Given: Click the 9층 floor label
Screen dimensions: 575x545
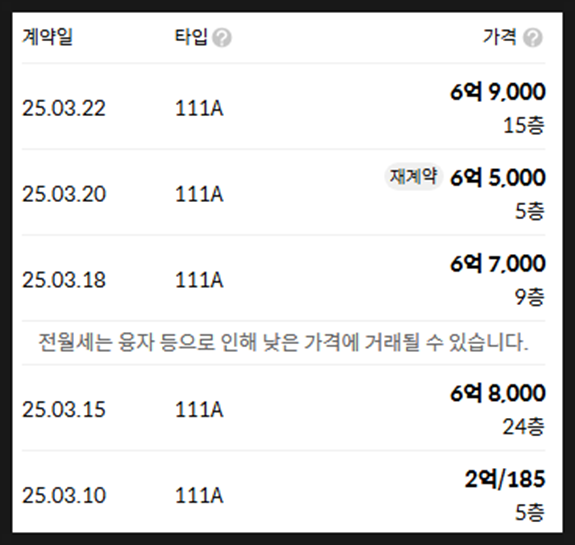Looking at the screenshot, I should coord(530,296).
